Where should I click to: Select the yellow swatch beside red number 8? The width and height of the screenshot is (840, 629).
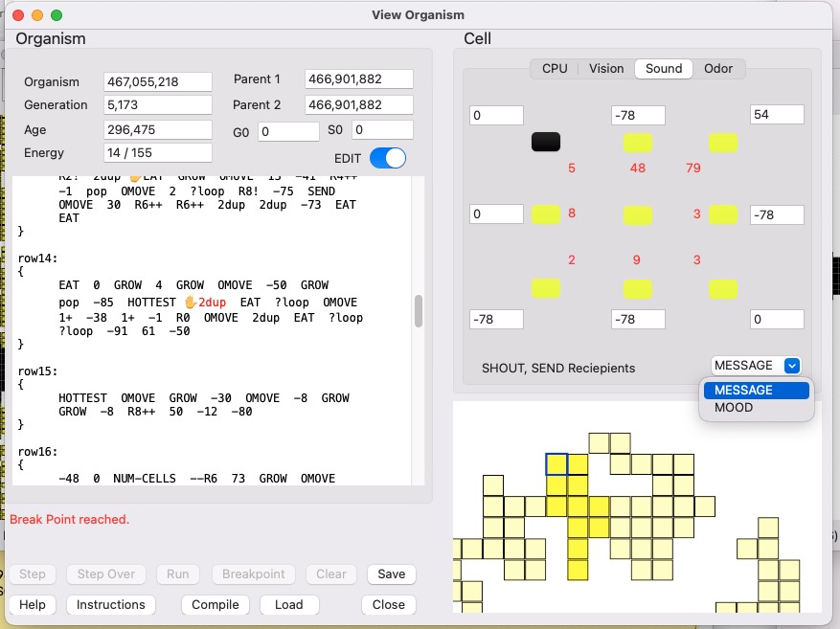click(x=546, y=214)
